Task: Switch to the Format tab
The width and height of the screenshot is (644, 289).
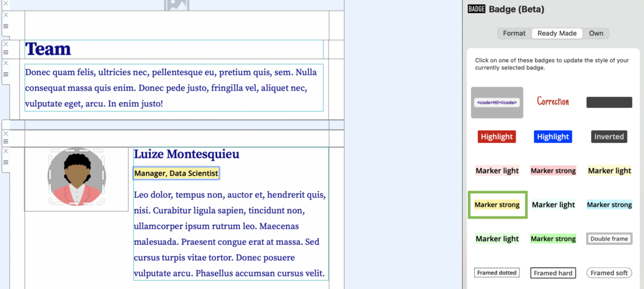Action: pyautogui.click(x=514, y=33)
